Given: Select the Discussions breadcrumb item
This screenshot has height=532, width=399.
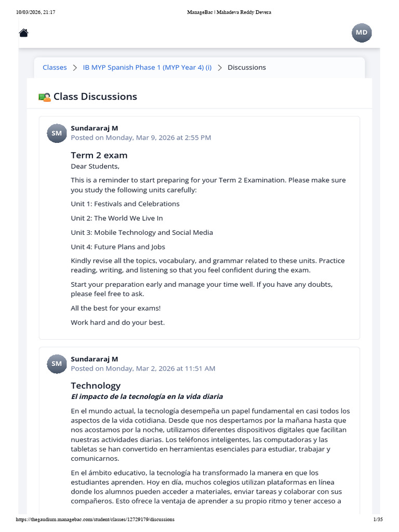Looking at the screenshot, I should 247,68.
